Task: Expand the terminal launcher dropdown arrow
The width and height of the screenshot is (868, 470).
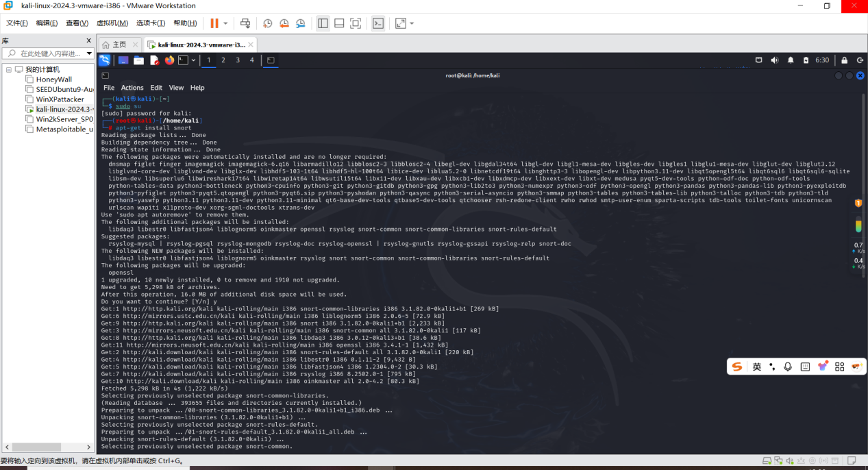Action: coord(193,60)
